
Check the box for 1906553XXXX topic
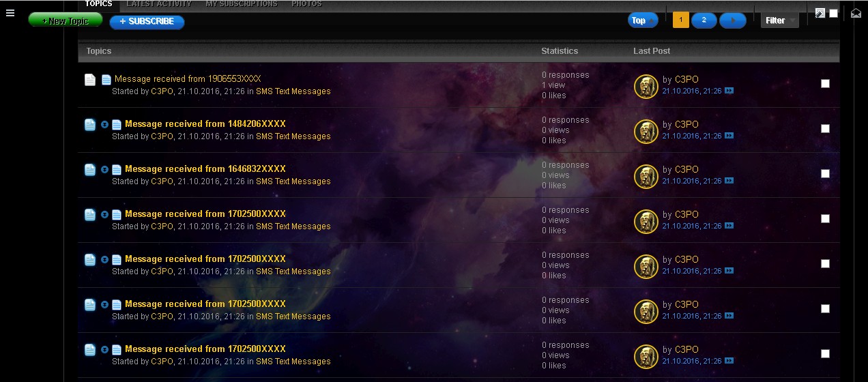(x=825, y=83)
